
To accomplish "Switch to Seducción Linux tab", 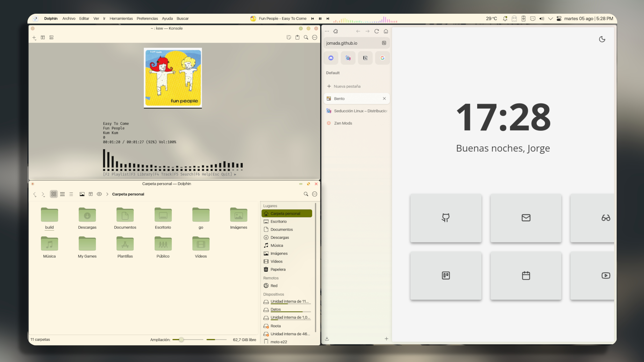I will click(x=356, y=111).
